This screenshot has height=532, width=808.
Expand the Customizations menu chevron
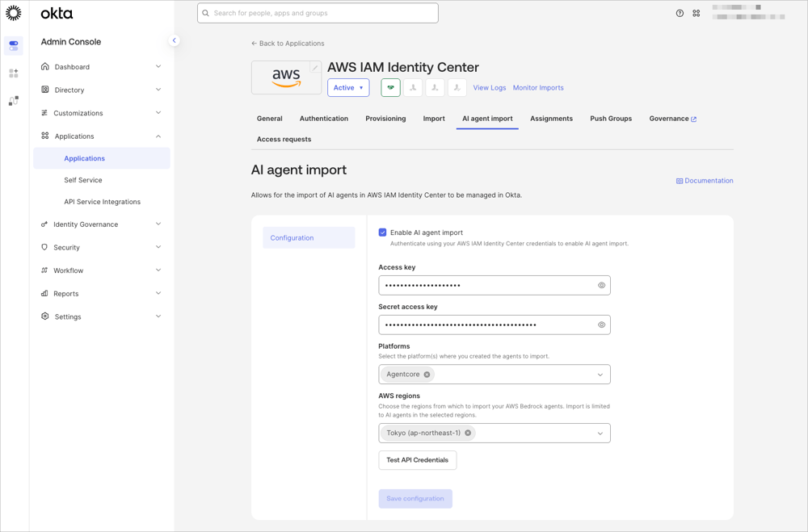(x=158, y=113)
